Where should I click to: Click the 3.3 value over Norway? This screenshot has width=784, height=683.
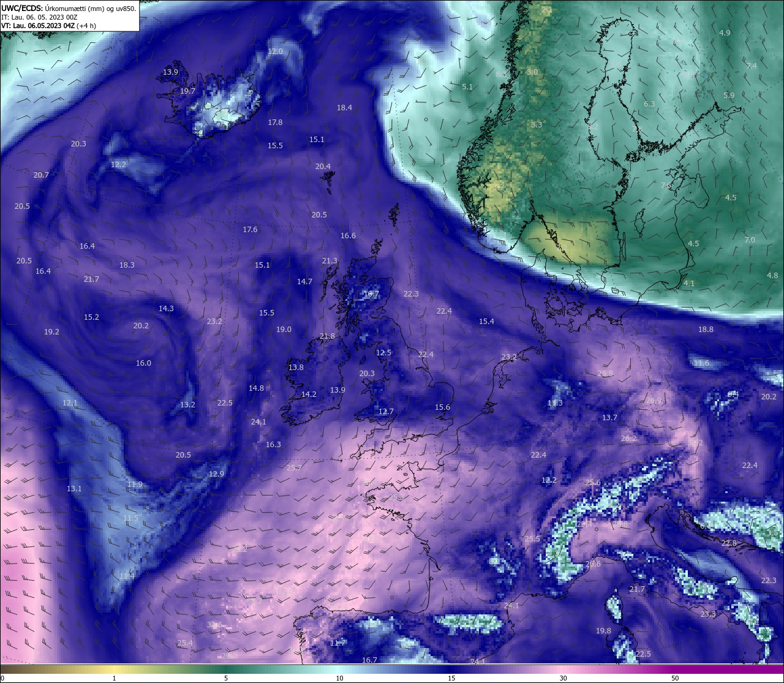(x=537, y=125)
